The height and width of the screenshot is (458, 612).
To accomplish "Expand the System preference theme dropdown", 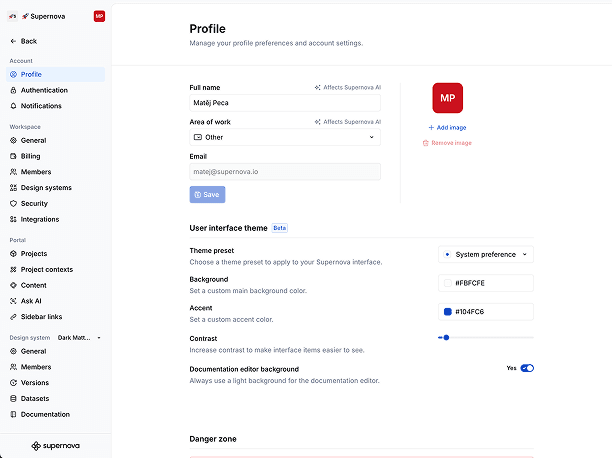I will coord(486,254).
